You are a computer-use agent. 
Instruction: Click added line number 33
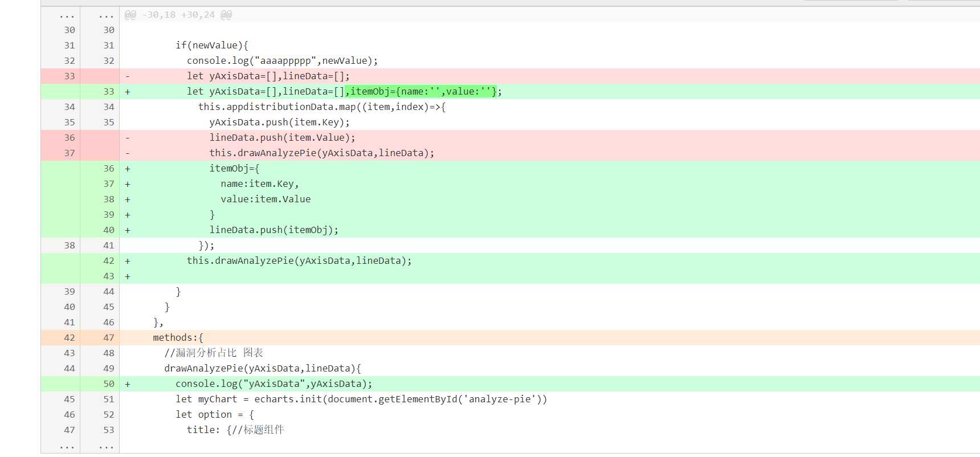click(109, 91)
